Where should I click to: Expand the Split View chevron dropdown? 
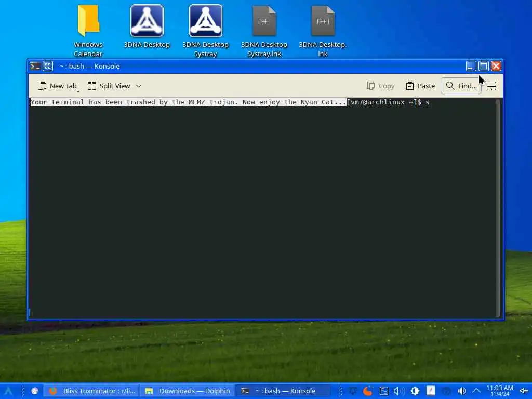[x=138, y=86]
